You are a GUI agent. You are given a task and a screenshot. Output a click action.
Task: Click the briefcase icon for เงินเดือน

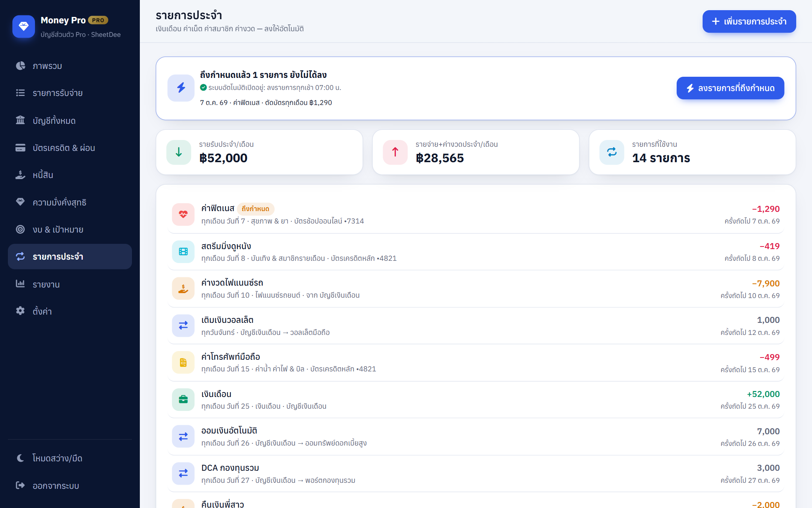tap(183, 400)
